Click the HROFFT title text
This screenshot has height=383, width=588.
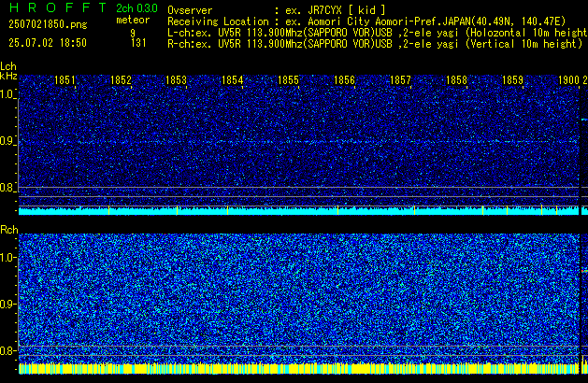[x=58, y=7]
